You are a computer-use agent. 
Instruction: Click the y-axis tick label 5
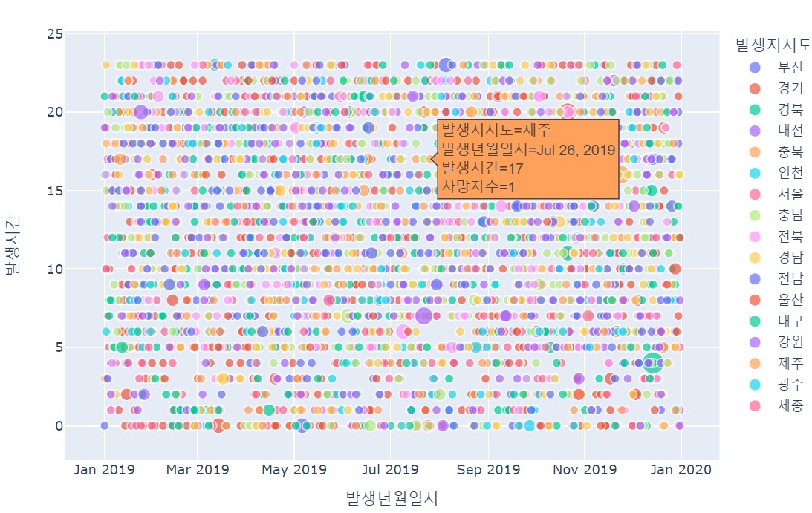59,347
